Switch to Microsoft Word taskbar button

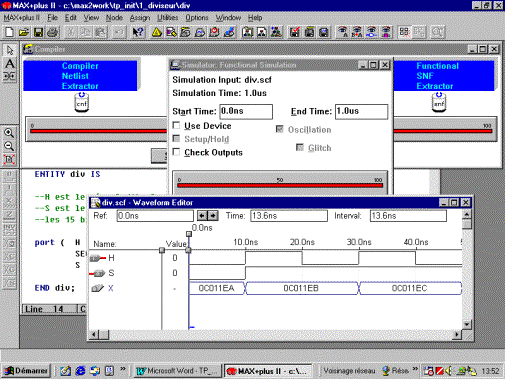178,371
